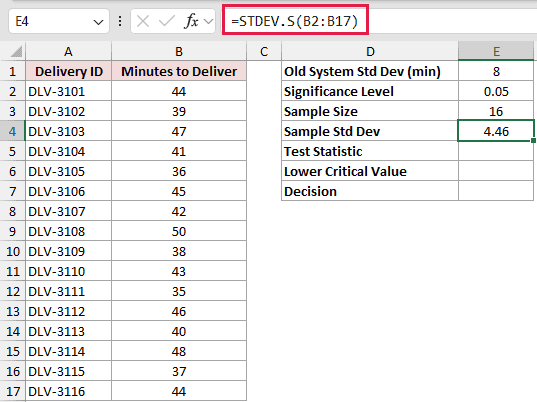Click the 'Decision' label cell
This screenshot has height=402, width=537.
370,191
